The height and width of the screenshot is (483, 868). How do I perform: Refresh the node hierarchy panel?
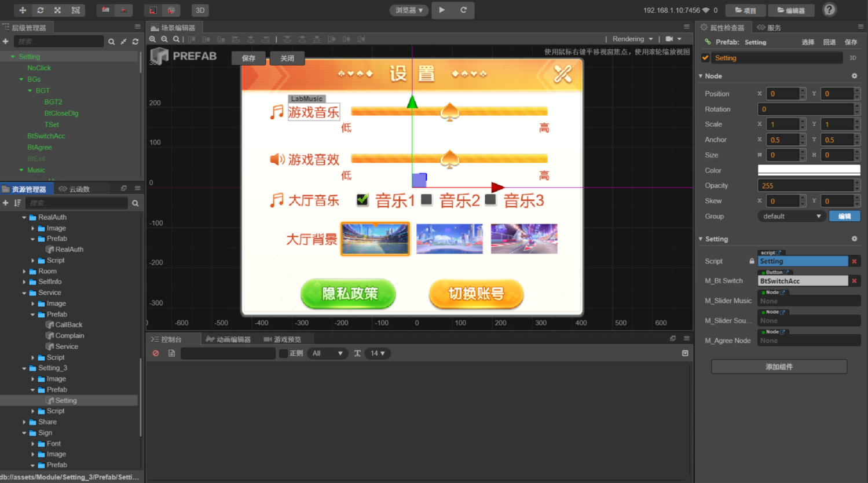click(135, 42)
